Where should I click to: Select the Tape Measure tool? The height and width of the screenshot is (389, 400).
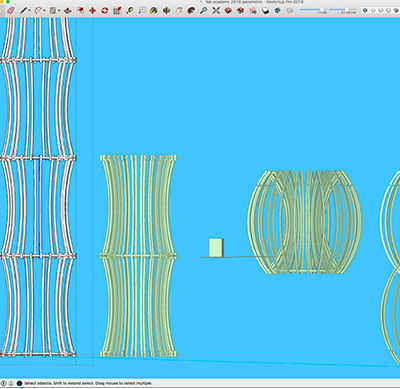[129, 11]
